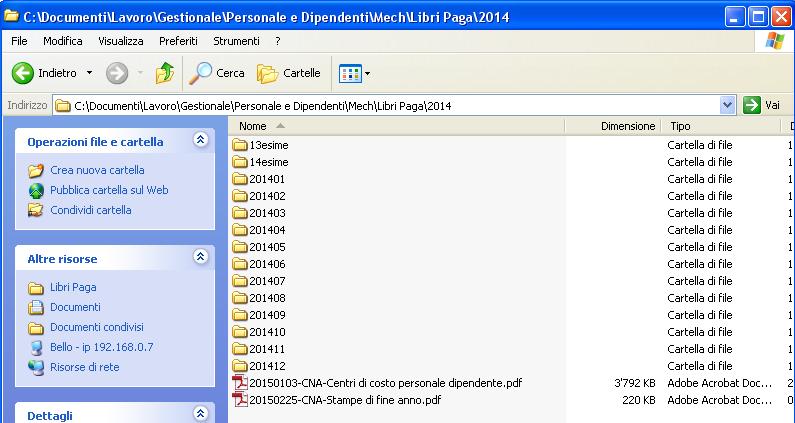
Task: Click Risorse di rete network icon
Action: tap(36, 367)
